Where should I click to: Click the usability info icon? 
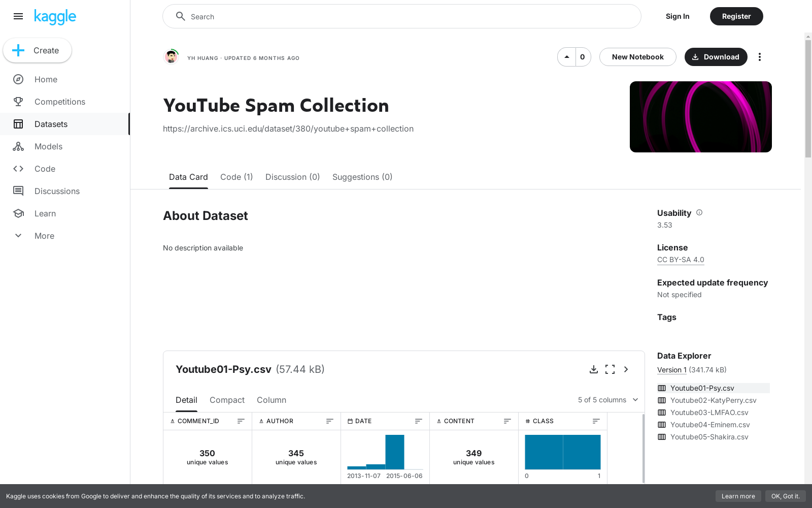tap(699, 212)
